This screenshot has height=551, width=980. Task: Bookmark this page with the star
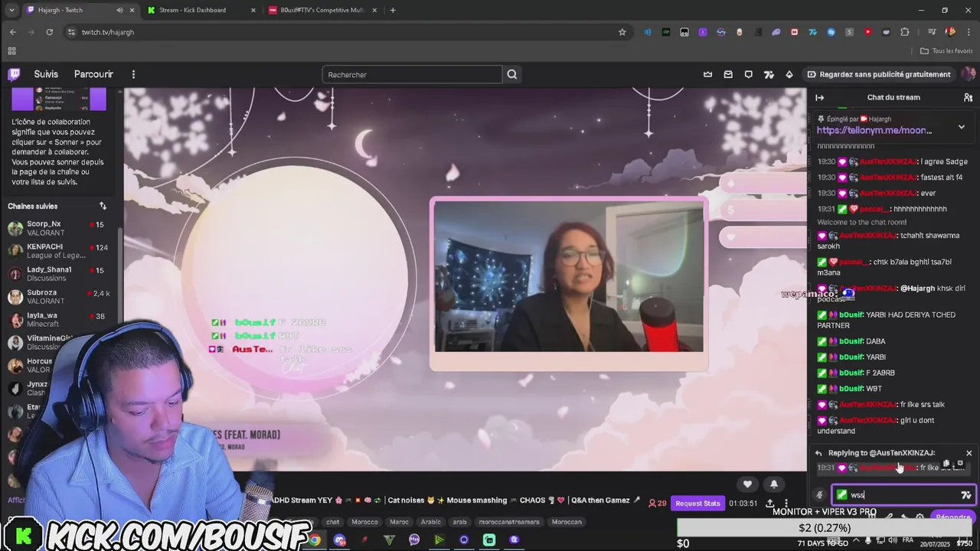point(622,32)
